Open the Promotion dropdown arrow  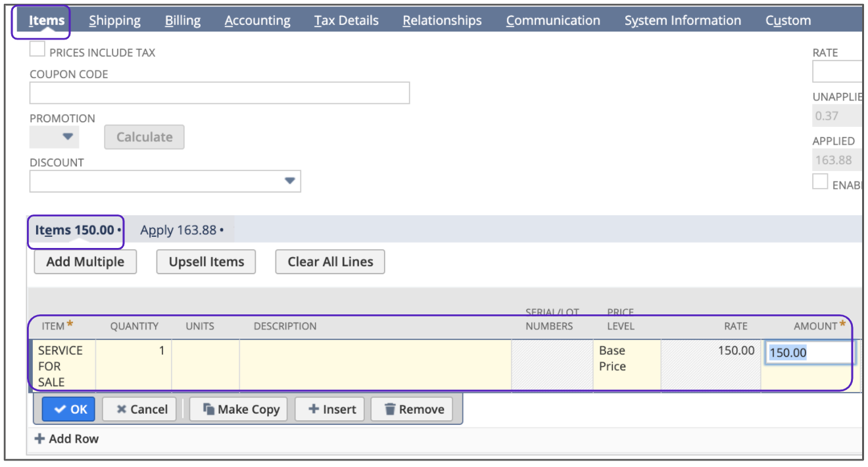coord(67,137)
